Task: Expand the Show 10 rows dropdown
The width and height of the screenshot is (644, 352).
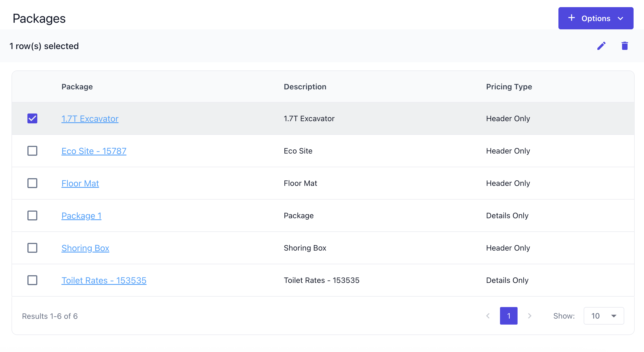Action: pyautogui.click(x=604, y=316)
